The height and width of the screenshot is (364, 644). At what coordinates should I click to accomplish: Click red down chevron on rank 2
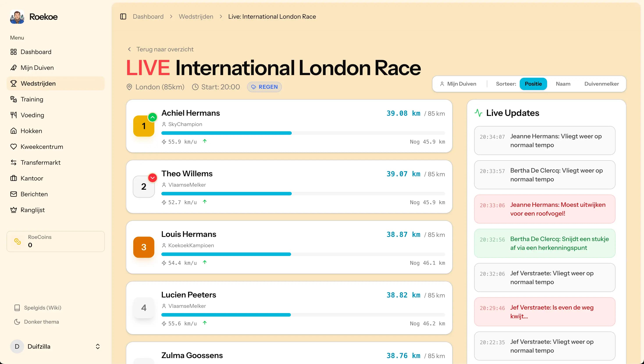click(x=153, y=178)
